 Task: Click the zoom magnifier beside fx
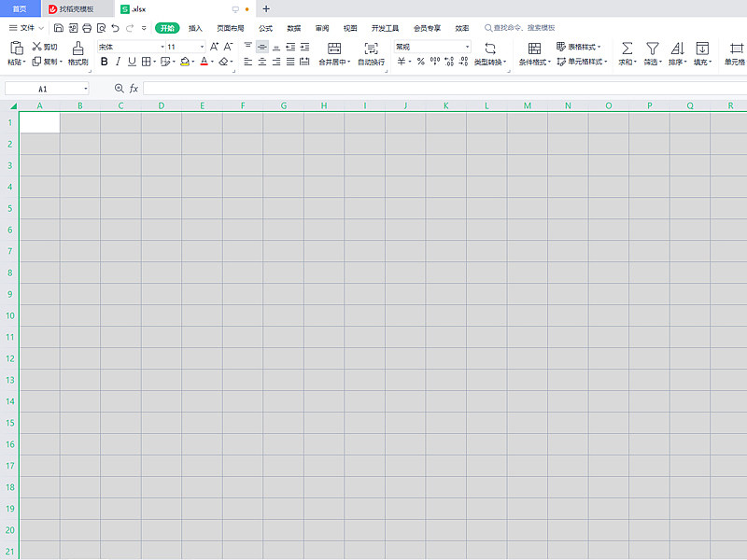[x=120, y=88]
